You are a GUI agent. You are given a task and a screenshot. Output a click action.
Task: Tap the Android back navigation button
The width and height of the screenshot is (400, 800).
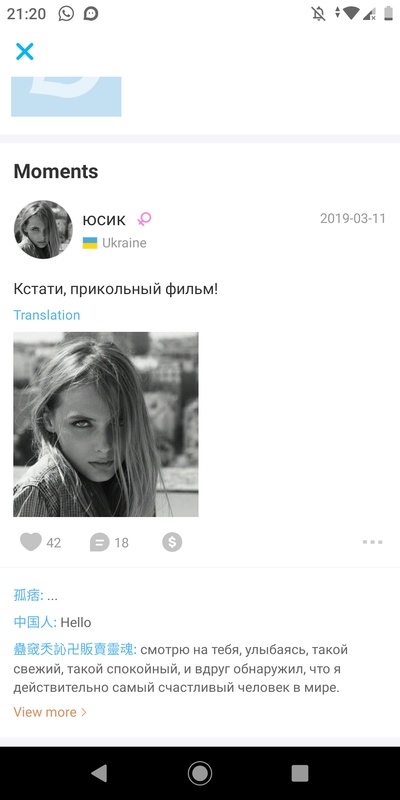99,773
